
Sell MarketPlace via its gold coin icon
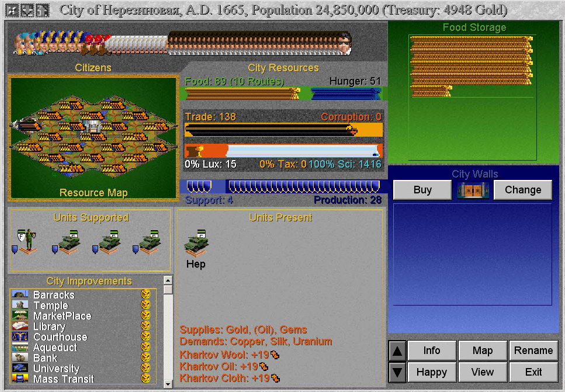pyautogui.click(x=145, y=315)
